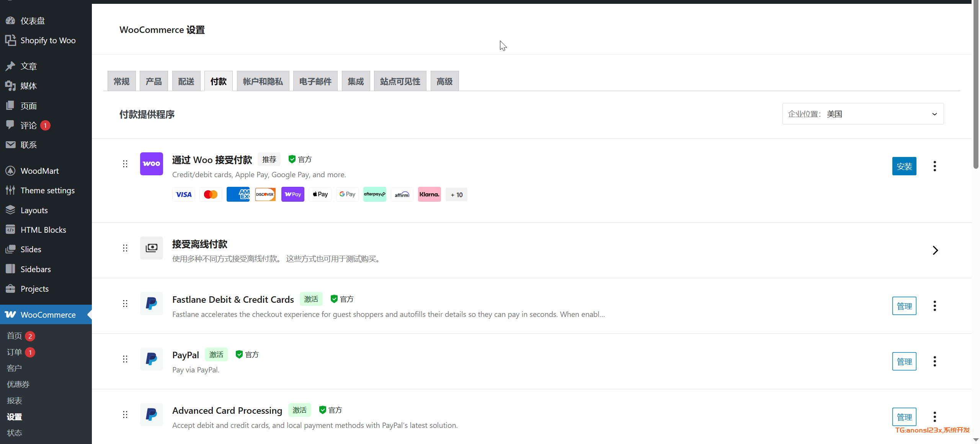Switch to the 配送 tab
Image resolution: width=980 pixels, height=444 pixels.
186,81
